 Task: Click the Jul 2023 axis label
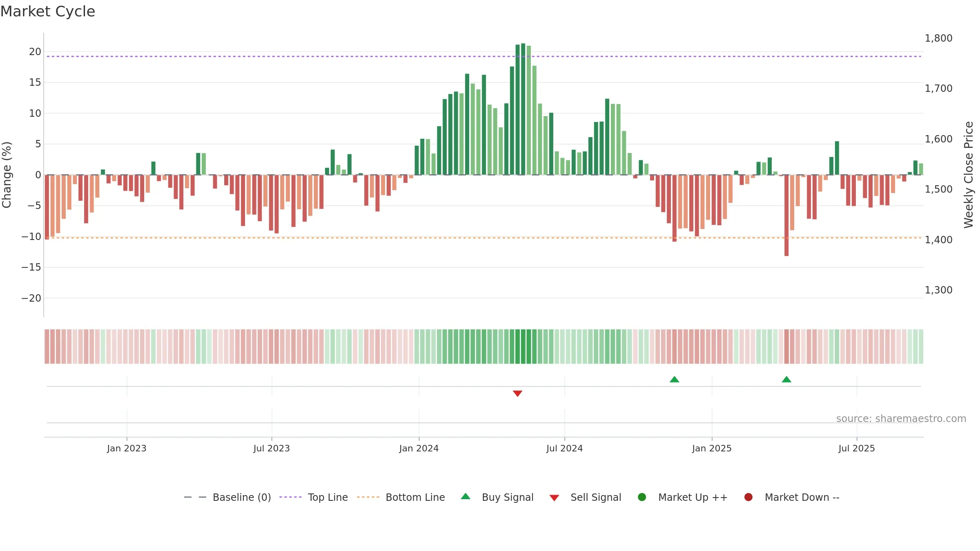(x=272, y=449)
